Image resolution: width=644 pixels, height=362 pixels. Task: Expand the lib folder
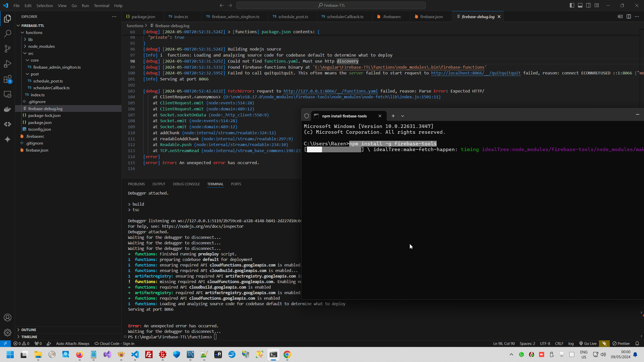pyautogui.click(x=30, y=39)
